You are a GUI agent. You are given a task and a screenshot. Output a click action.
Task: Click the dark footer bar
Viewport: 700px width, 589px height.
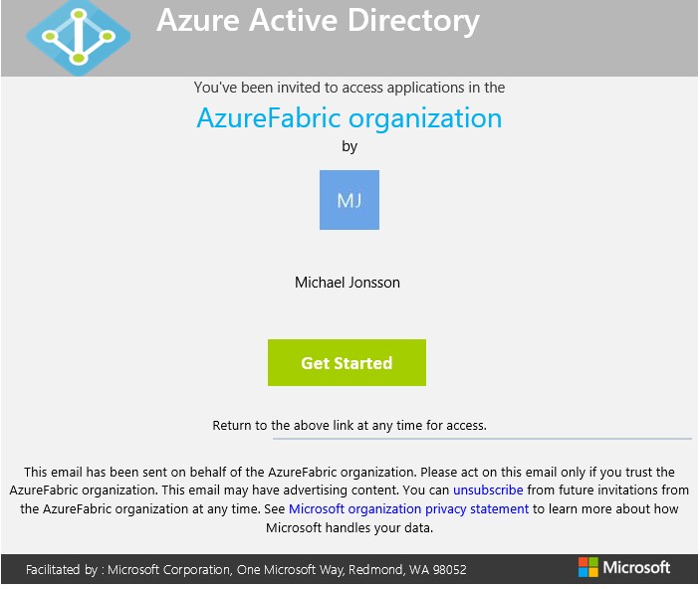[x=350, y=569]
